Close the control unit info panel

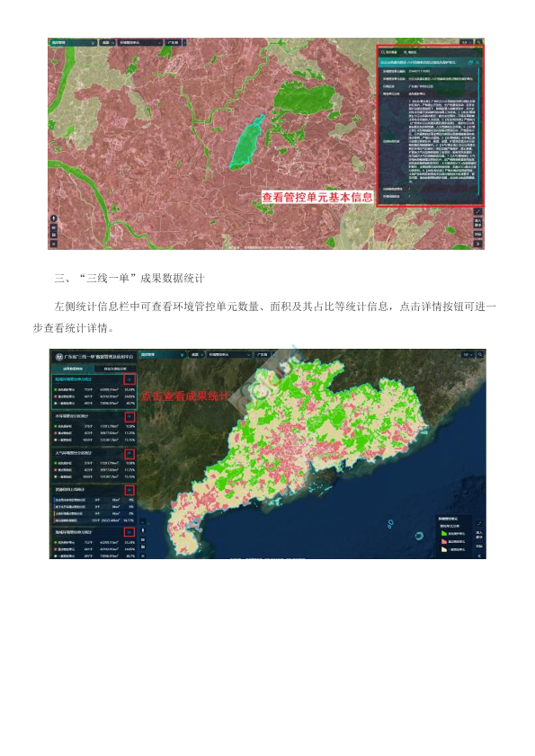477,63
